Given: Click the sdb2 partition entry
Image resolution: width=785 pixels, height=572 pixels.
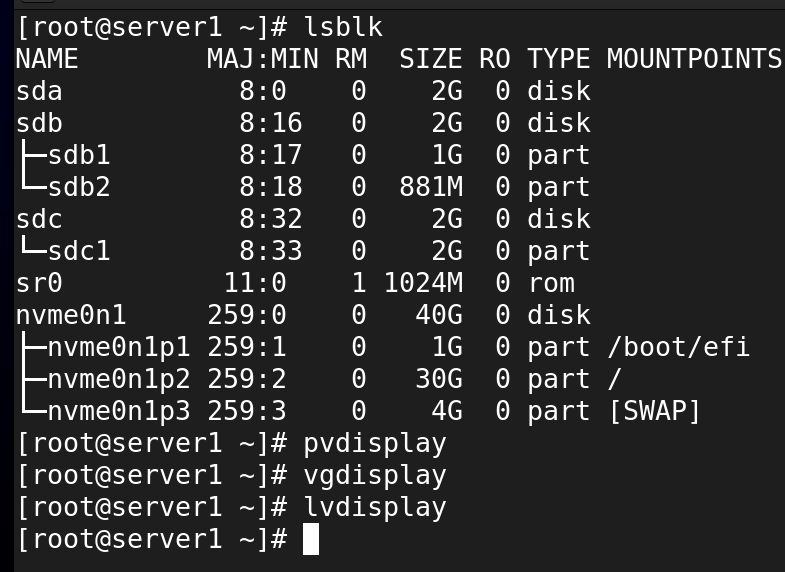Looking at the screenshot, I should (x=79, y=187).
